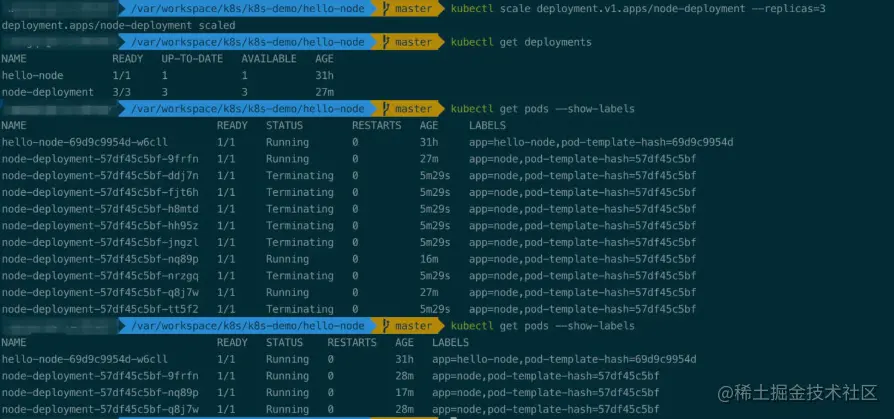Screen dimensions: 894x419
Task: Click pod name node-deployment-57df45c5bf-fjt6h
Action: pos(100,192)
